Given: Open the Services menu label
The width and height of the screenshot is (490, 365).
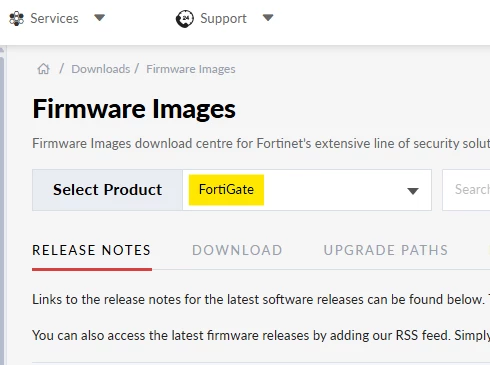Looking at the screenshot, I should click(x=54, y=18).
